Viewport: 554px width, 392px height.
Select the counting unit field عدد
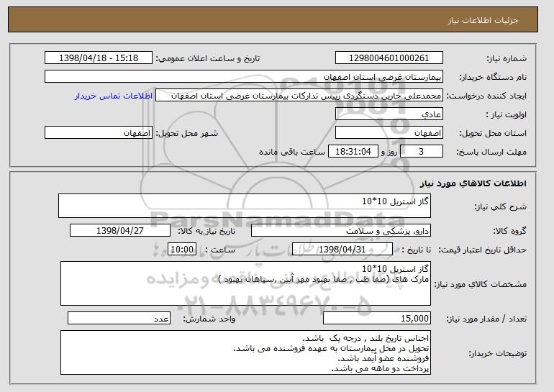click(x=119, y=318)
